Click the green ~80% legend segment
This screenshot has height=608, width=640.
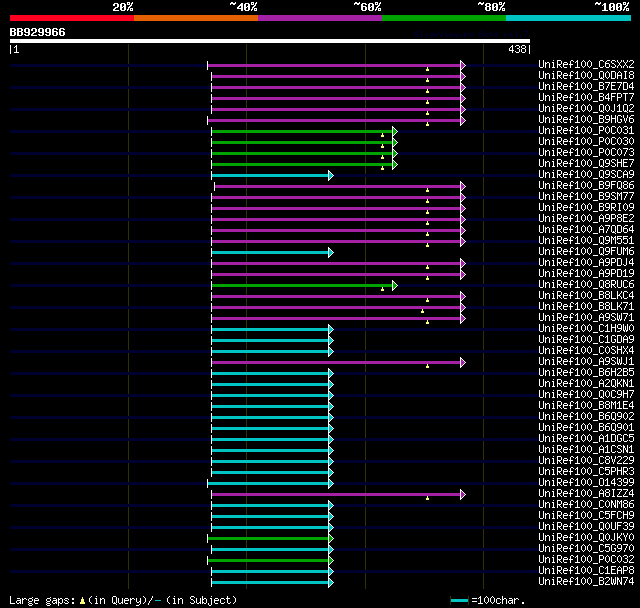[444, 18]
